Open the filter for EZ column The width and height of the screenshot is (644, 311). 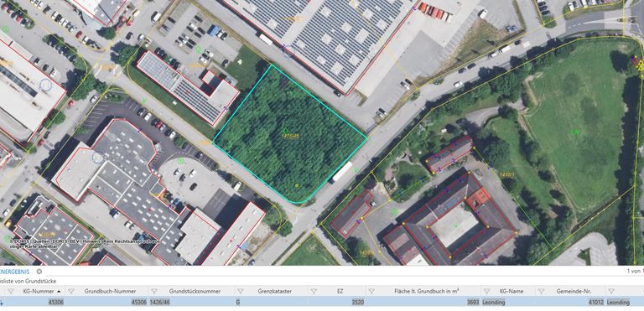(x=313, y=291)
